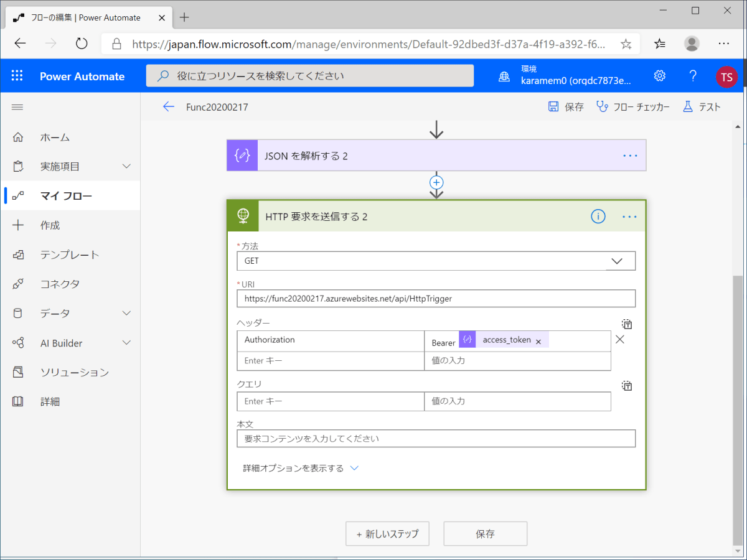Click the insert step plus icon
747x560 pixels.
(436, 182)
